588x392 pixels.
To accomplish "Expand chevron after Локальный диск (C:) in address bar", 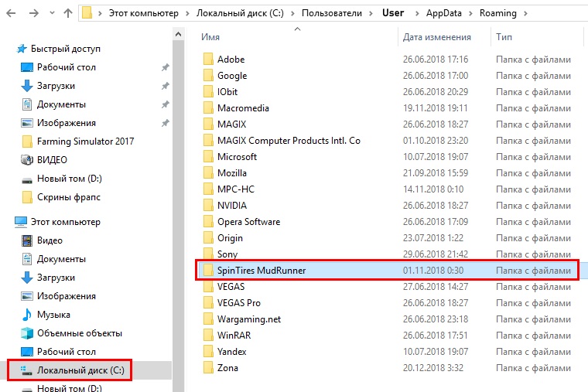I will tap(292, 13).
